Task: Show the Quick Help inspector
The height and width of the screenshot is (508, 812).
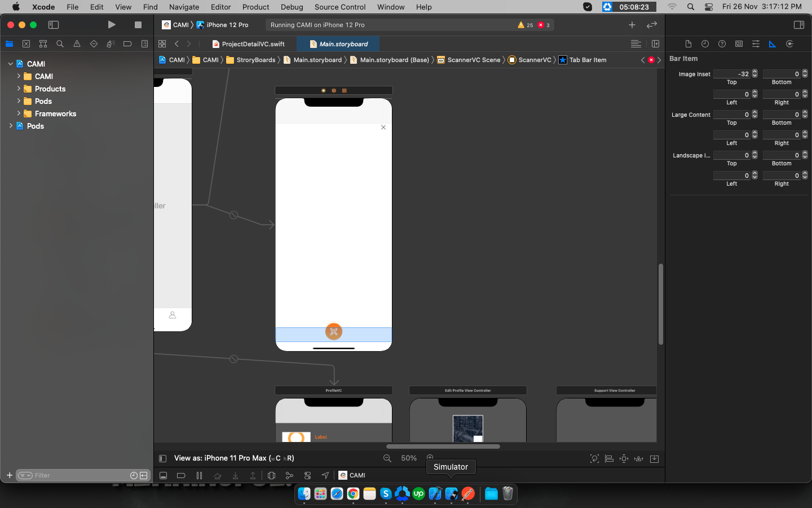Action: tap(722, 44)
